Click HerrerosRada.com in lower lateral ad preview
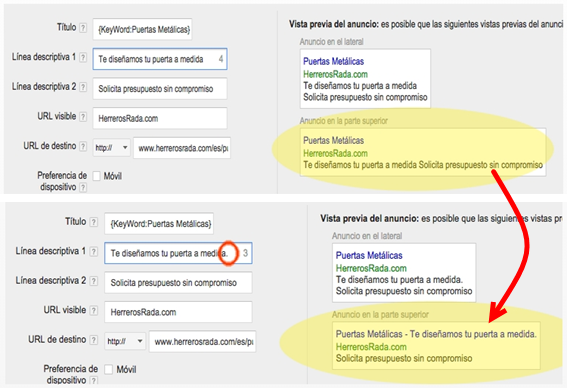 tap(371, 268)
